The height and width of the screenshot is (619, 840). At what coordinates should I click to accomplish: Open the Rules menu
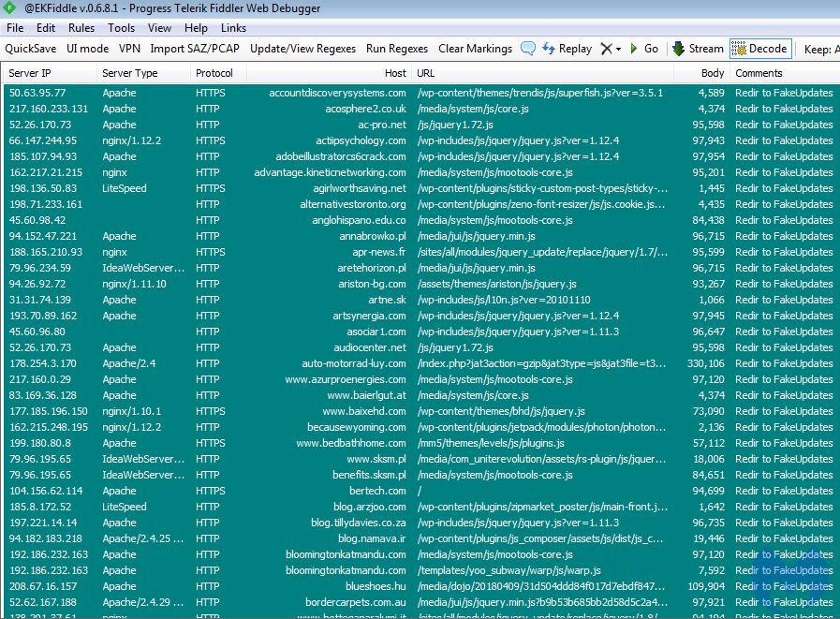[x=81, y=28]
